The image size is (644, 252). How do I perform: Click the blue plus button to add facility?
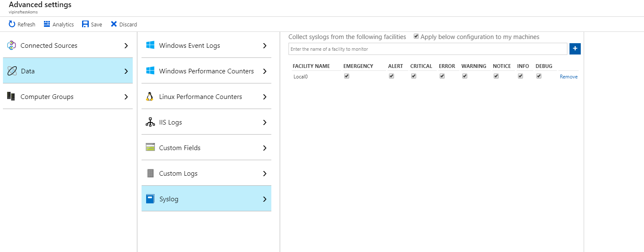pyautogui.click(x=575, y=49)
